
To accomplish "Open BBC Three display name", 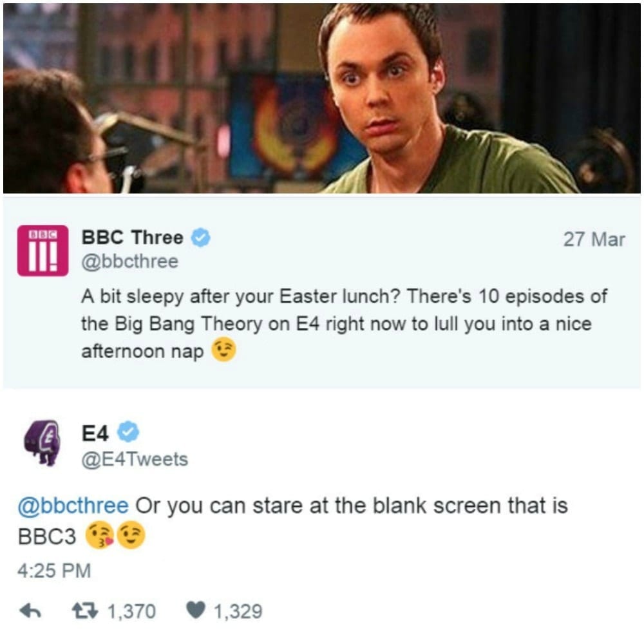I will pos(132,238).
